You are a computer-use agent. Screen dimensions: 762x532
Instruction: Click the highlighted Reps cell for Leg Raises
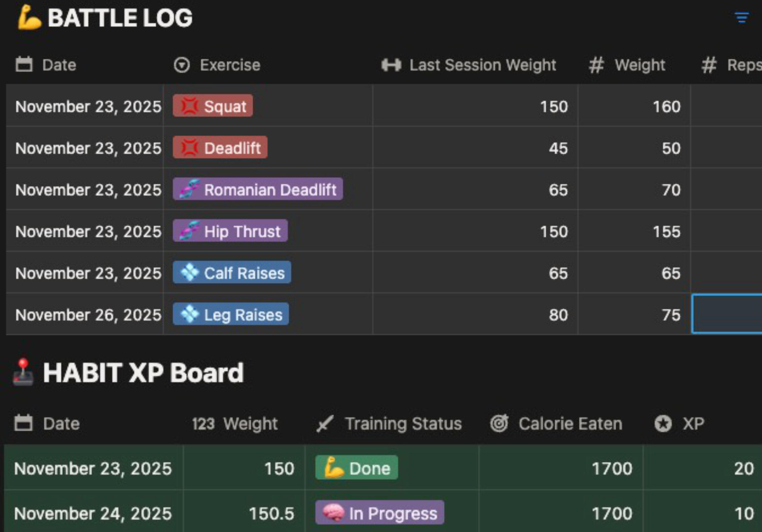pos(727,314)
